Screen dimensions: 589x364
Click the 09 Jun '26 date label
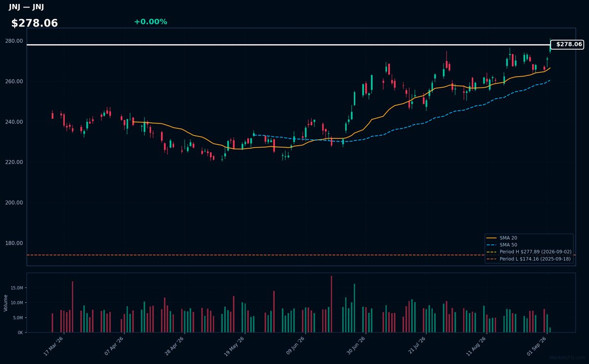coord(295,346)
